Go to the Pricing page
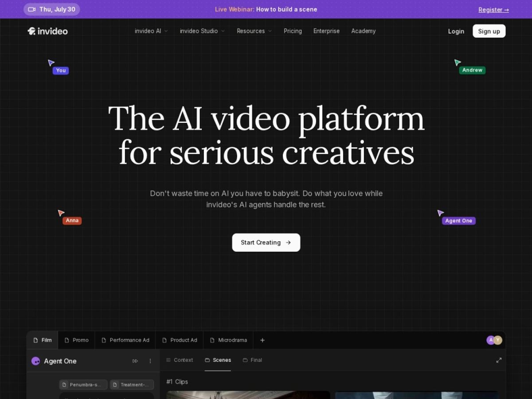Image resolution: width=532 pixels, height=399 pixels. [x=293, y=31]
